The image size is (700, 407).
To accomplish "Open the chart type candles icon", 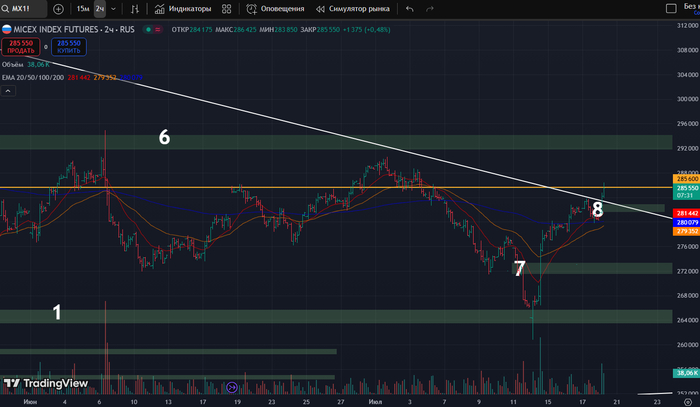I will (136, 9).
